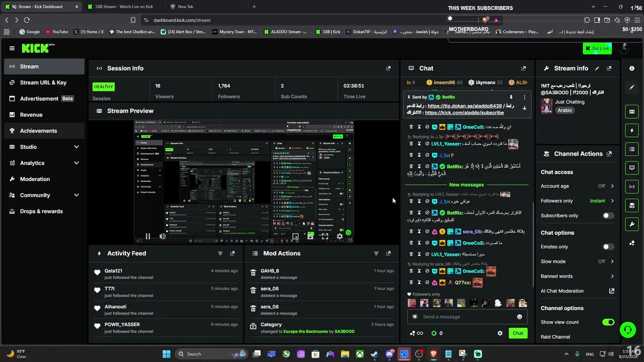Expand the Studio sidebar section

(44, 147)
